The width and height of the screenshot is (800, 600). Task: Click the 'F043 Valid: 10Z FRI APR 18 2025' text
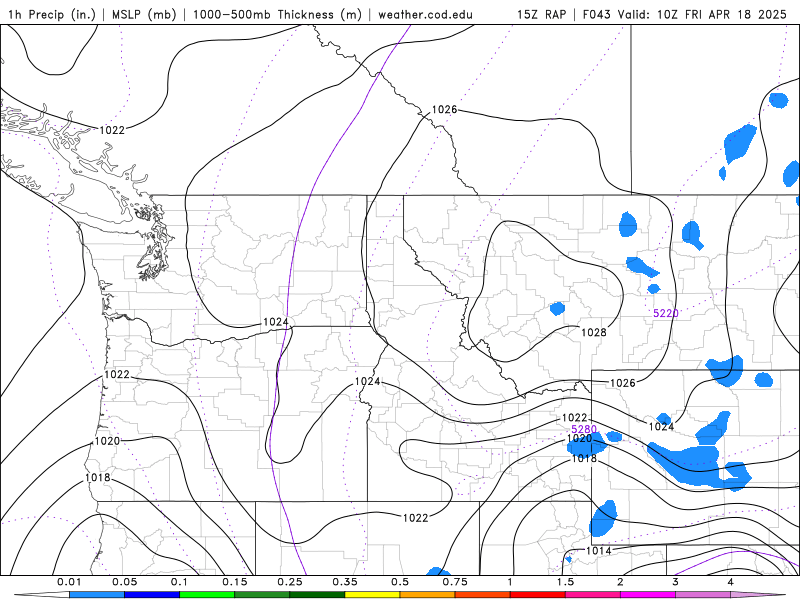tap(685, 14)
